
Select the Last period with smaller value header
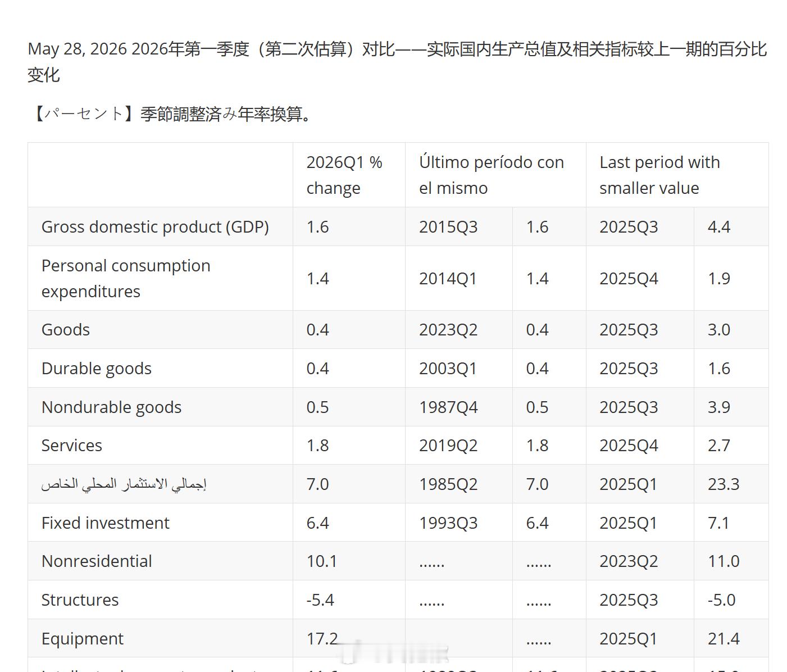(x=659, y=175)
